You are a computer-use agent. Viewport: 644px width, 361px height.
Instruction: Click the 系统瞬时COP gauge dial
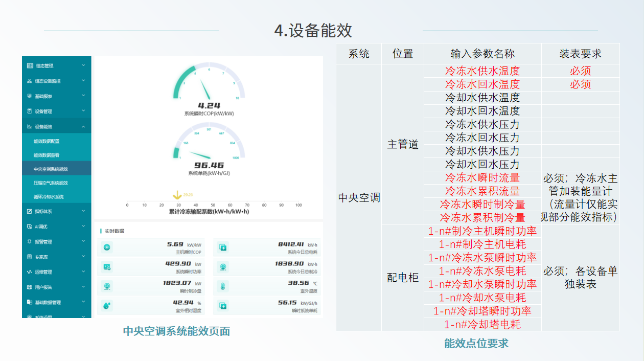(209, 84)
